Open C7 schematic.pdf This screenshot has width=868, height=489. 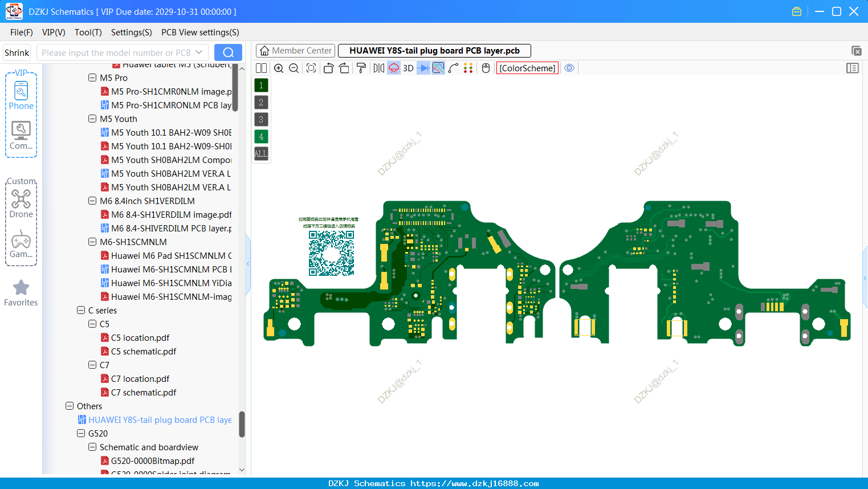144,392
